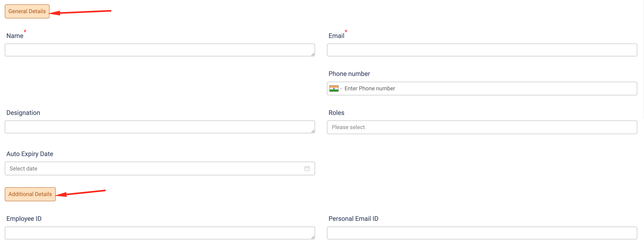Select the Additional Details section tag

(30, 194)
